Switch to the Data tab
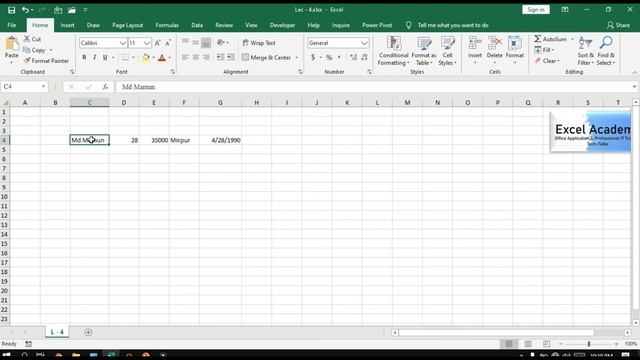The width and height of the screenshot is (640, 360). (x=197, y=25)
